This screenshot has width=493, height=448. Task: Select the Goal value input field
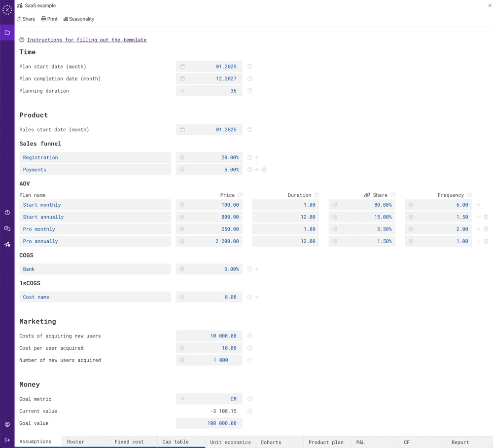pyautogui.click(x=209, y=423)
